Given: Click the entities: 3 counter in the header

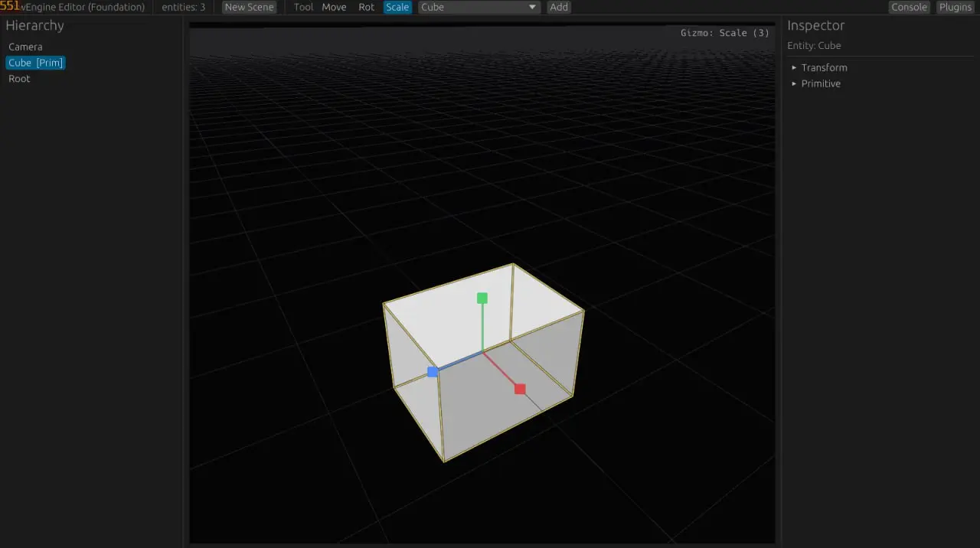Looking at the screenshot, I should tap(182, 7).
